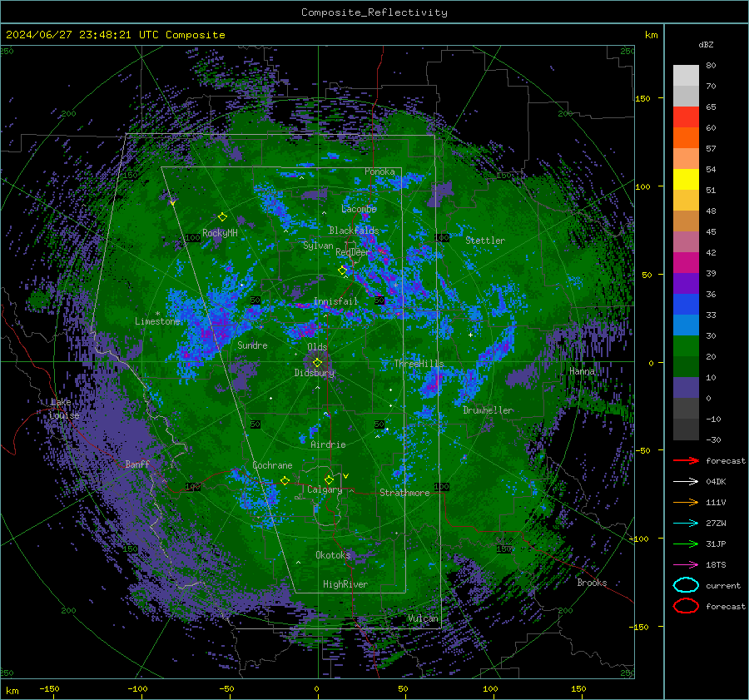Click the Drumheller city label
The image size is (749, 700).
[488, 410]
